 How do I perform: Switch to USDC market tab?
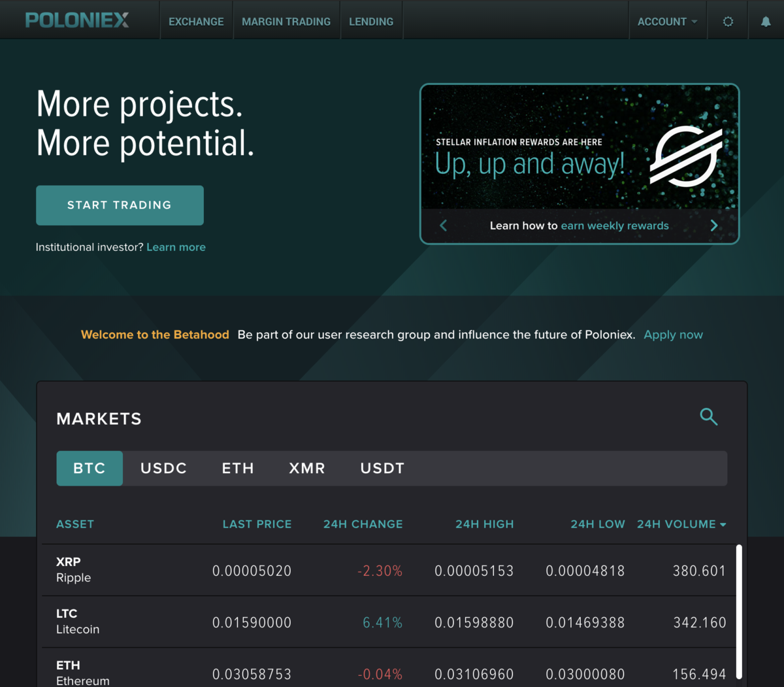pyautogui.click(x=164, y=468)
